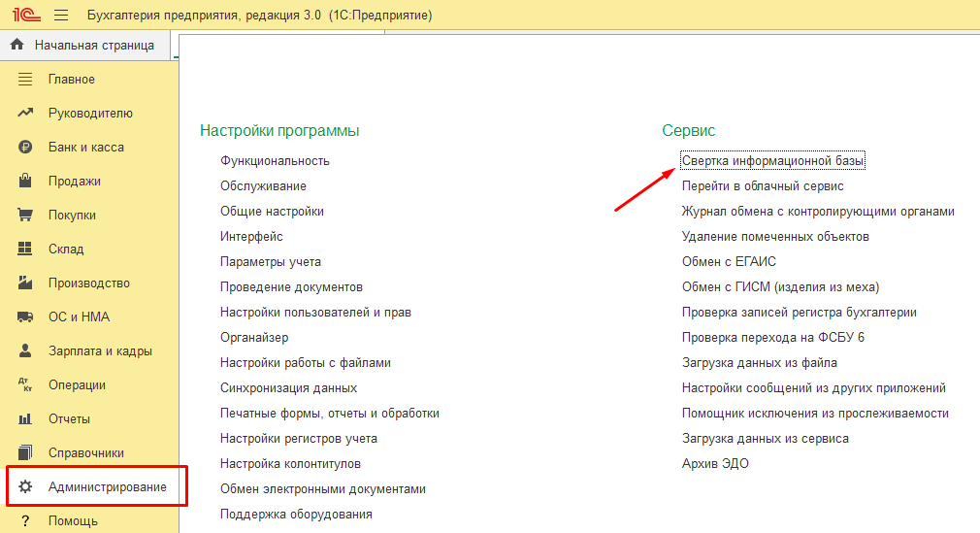Open the Склад section

coord(66,249)
